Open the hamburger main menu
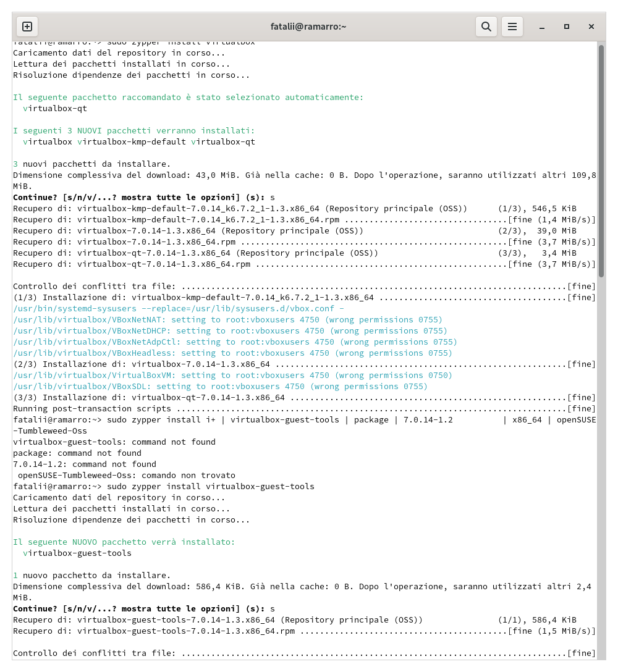Screen dimensions: 618x672 (512, 27)
